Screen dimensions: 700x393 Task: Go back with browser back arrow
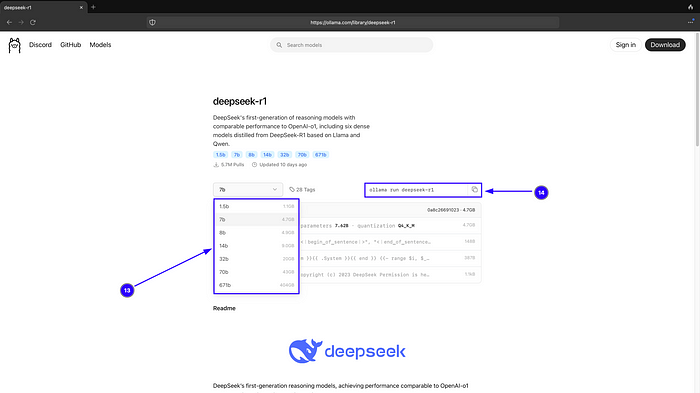(x=9, y=22)
